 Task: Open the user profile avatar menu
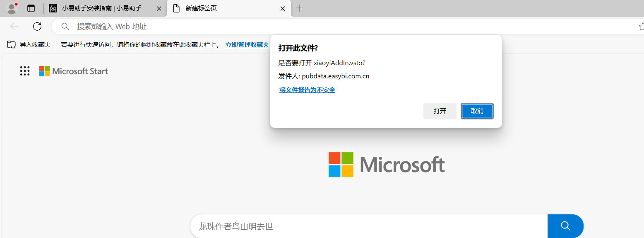pos(12,8)
